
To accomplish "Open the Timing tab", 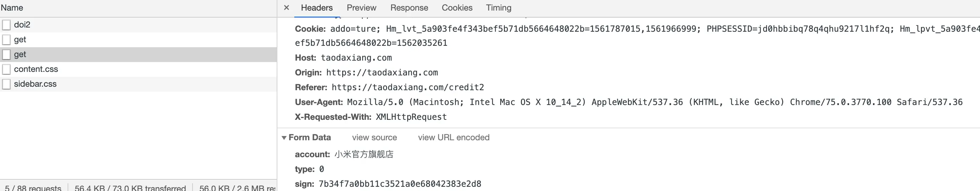I will (498, 8).
